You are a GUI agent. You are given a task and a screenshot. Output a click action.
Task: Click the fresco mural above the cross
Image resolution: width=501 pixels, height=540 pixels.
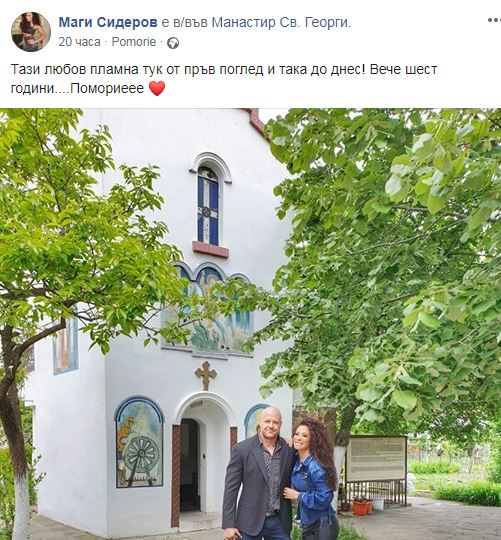(208, 309)
